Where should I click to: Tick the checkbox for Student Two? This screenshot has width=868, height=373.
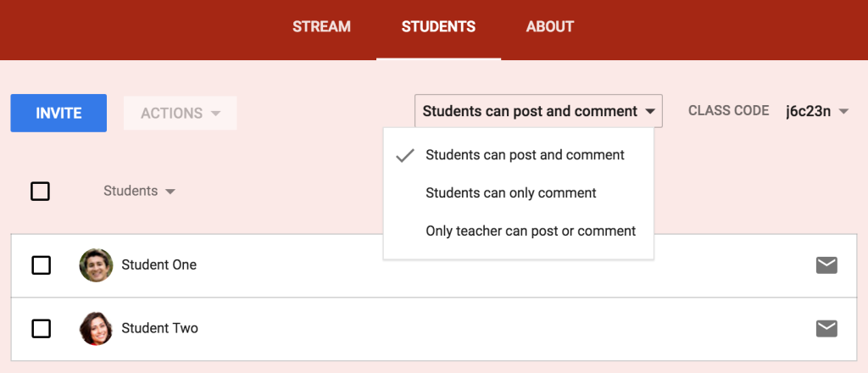41,329
